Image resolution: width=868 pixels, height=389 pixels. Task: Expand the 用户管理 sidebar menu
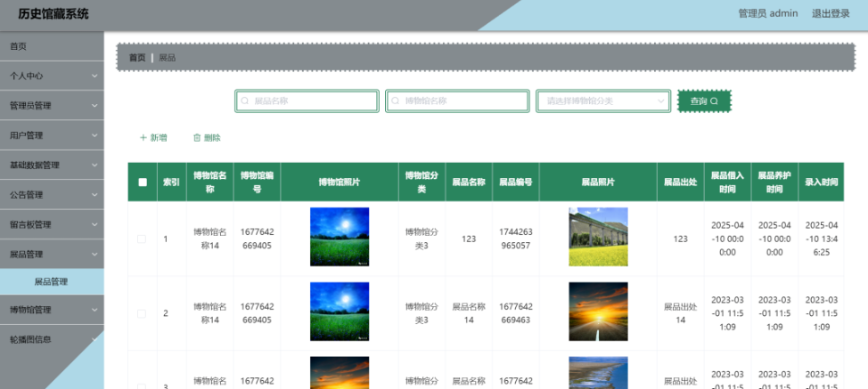point(52,135)
